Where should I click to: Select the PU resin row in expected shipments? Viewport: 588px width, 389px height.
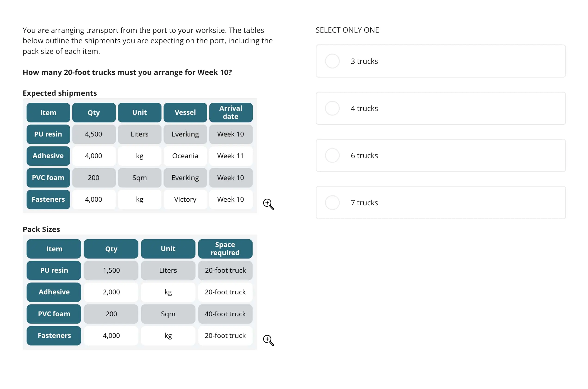click(139, 134)
